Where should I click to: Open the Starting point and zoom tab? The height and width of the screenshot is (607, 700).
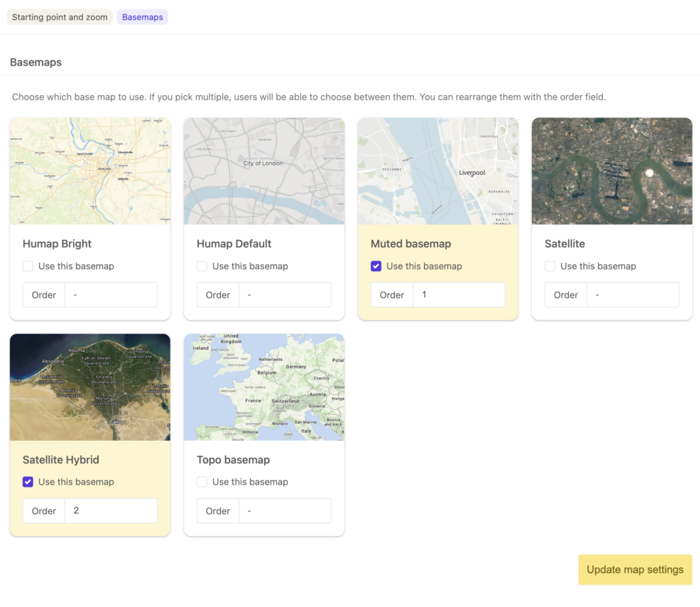click(59, 17)
